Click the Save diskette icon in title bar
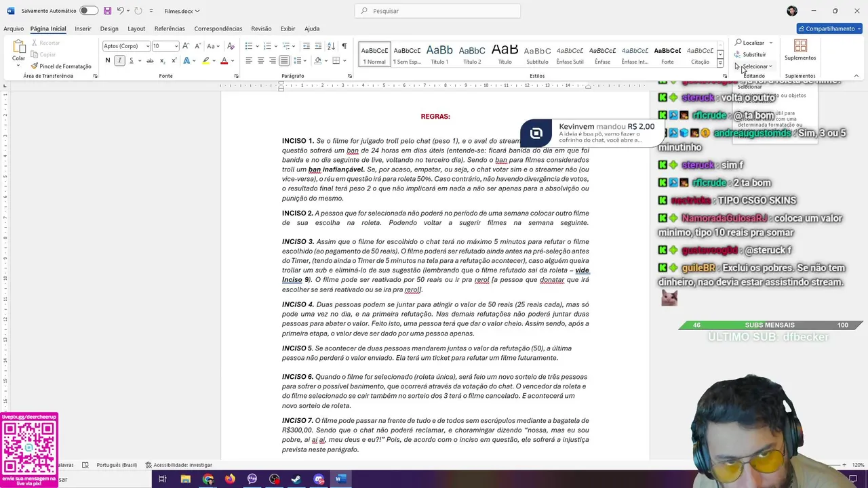868x488 pixels. point(107,11)
